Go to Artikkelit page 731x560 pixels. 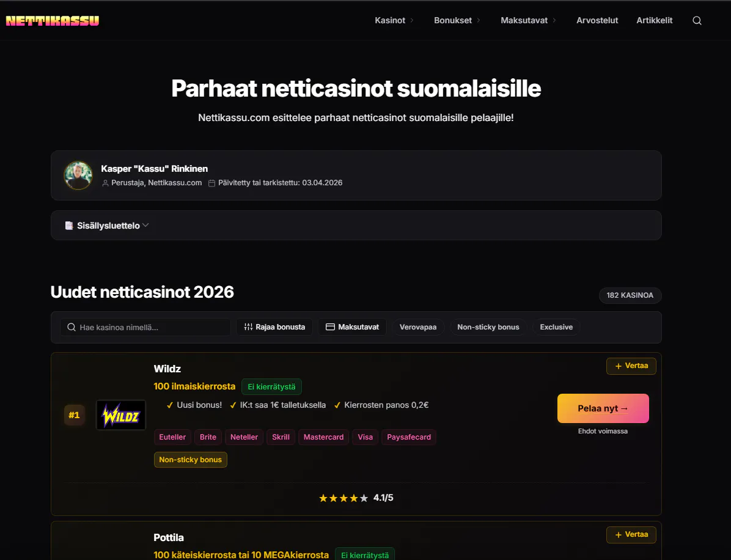[x=655, y=21]
